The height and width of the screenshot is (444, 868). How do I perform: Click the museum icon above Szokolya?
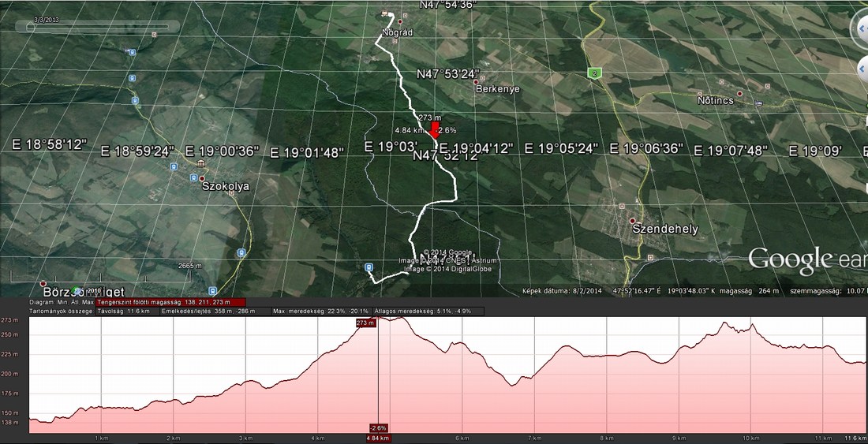[202, 163]
